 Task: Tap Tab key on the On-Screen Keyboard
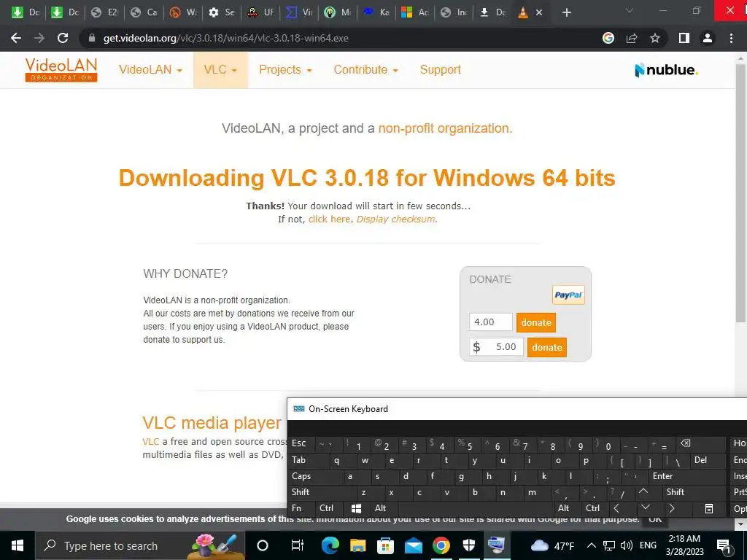[x=309, y=460]
